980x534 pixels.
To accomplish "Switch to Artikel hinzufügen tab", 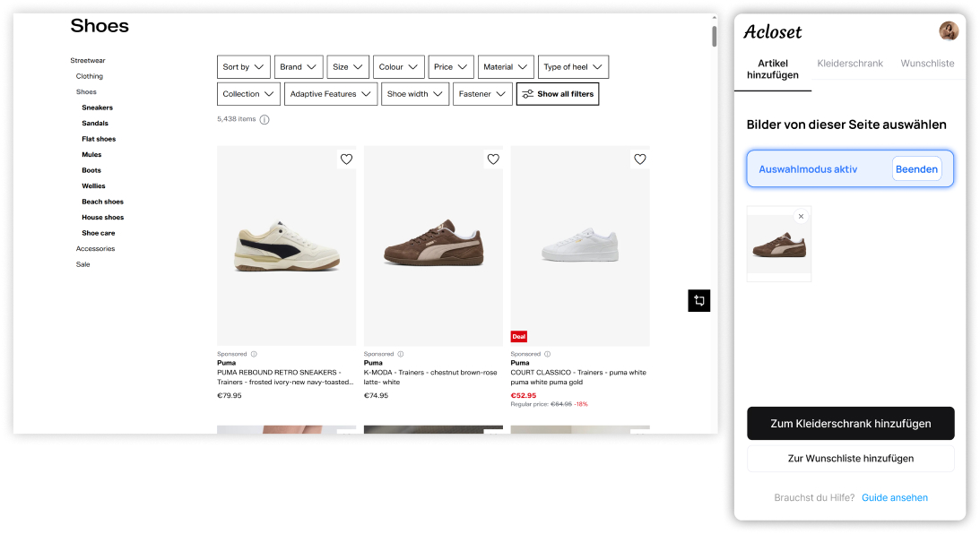I will click(773, 69).
